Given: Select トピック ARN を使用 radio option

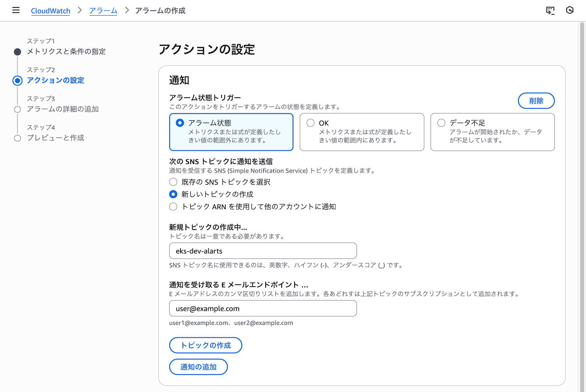Looking at the screenshot, I should pyautogui.click(x=173, y=207).
